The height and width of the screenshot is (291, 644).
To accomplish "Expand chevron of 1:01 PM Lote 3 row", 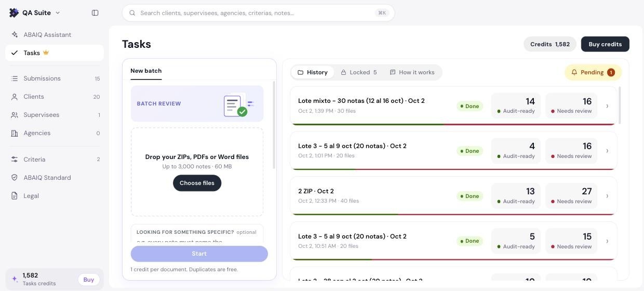I will point(607,151).
